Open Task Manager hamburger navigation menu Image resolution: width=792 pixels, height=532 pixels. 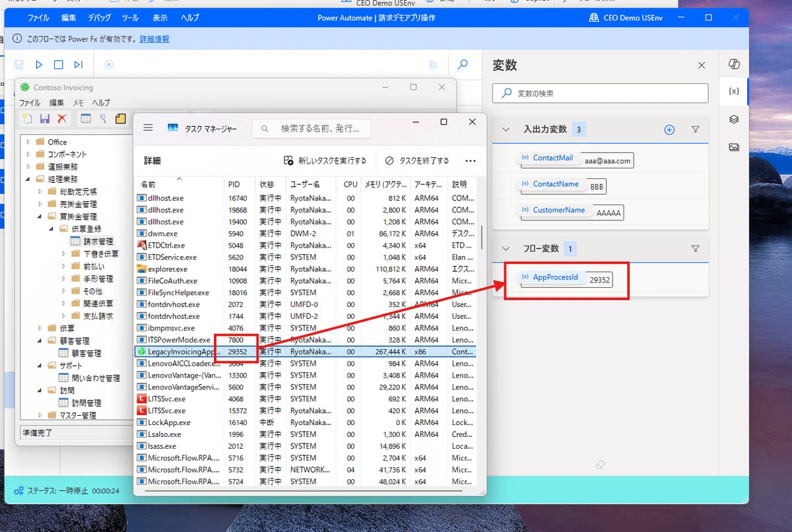pos(148,128)
